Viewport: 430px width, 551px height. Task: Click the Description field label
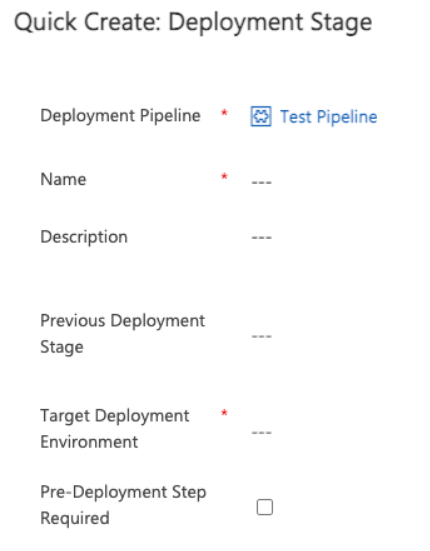point(84,237)
